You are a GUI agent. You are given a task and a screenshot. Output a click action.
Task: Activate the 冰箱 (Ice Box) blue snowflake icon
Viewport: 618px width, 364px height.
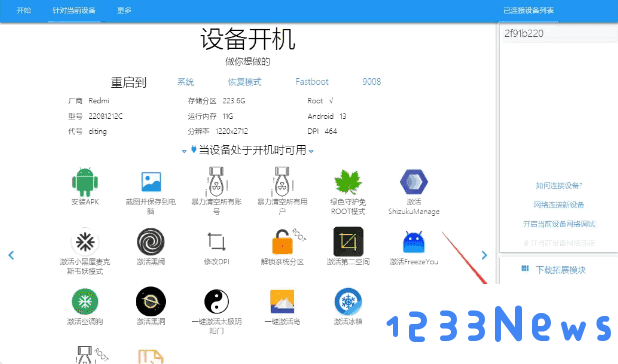[x=348, y=302]
